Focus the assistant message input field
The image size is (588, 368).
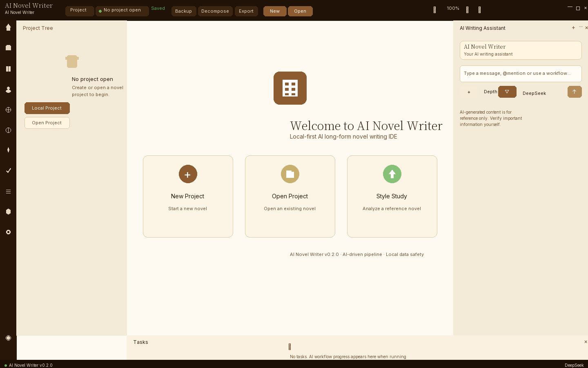point(521,74)
